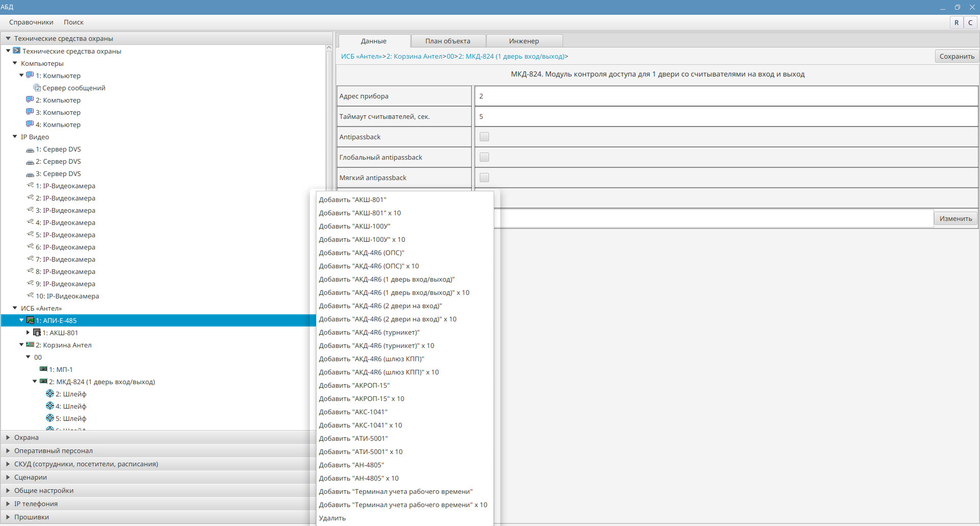
Task: Click the Таймаут считывателей input field
Action: click(726, 117)
